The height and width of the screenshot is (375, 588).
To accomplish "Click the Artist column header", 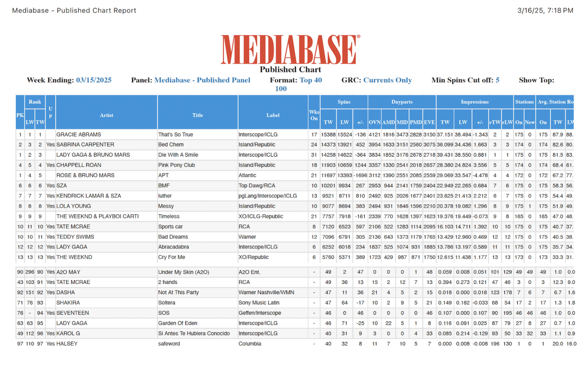I will [107, 115].
